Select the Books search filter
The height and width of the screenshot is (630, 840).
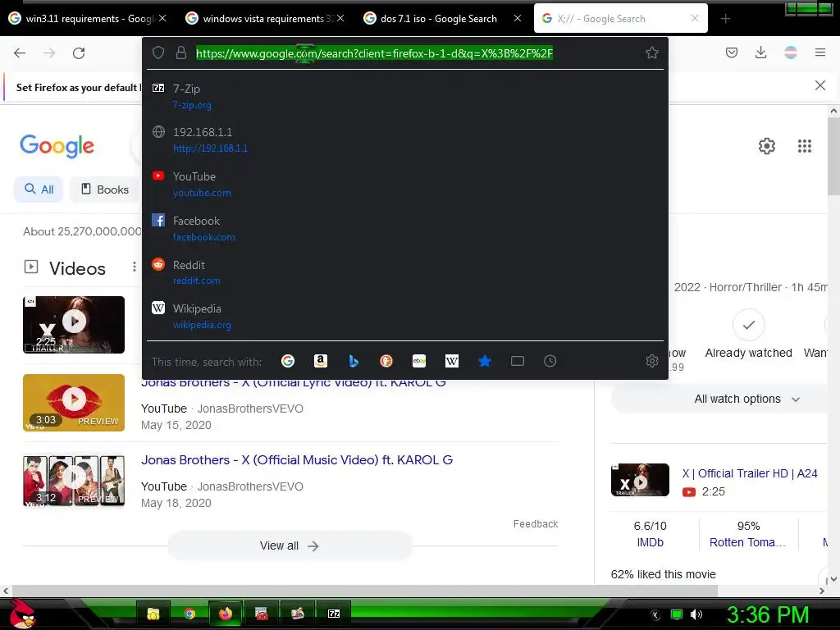tap(104, 189)
